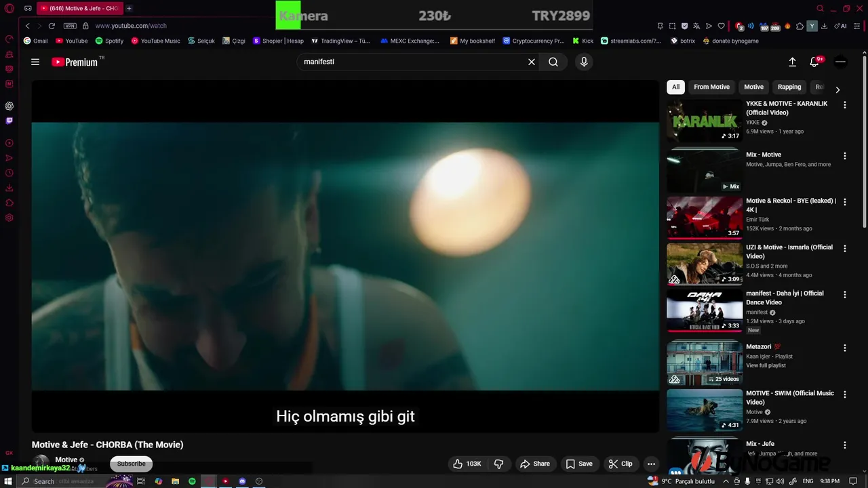This screenshot has height=488, width=868.
Task: Open ChatGPT in the Opera sidebar
Action: point(9,106)
